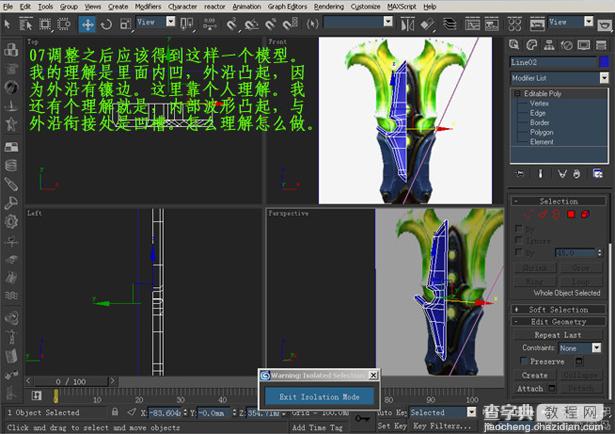
Task: Click the Use Pivot Point Center icon
Action: [x=187, y=24]
